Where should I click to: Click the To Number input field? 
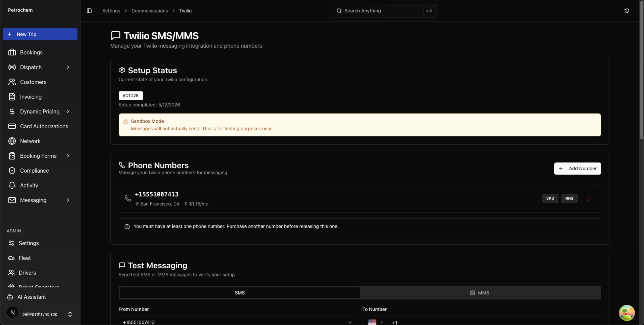tap(495, 320)
